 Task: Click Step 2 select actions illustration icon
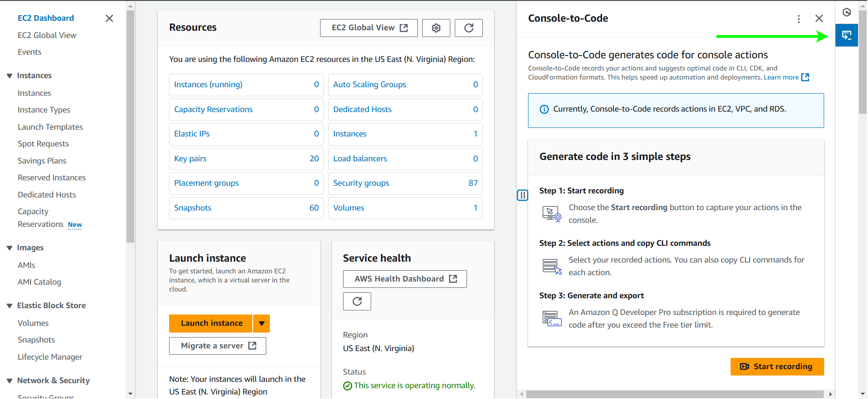coord(552,266)
